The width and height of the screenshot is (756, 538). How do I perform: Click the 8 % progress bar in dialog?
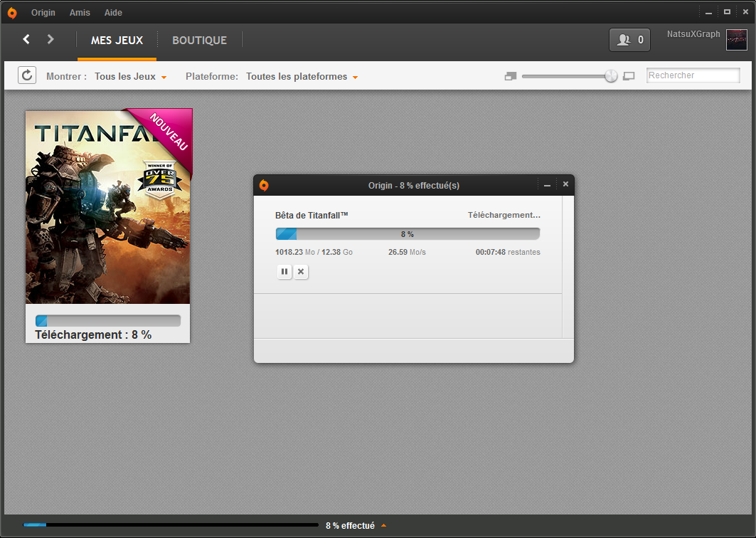(x=408, y=234)
